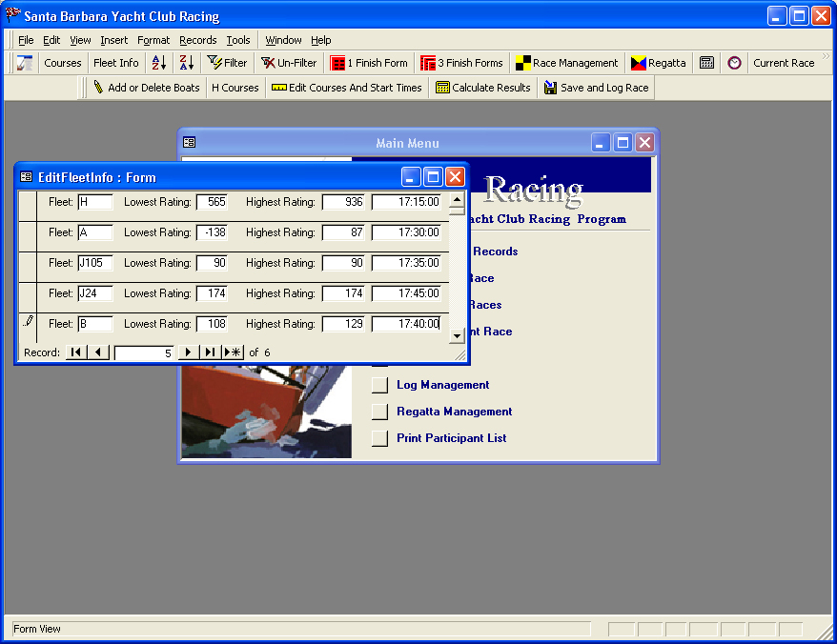Apply Filter from the toolbar
Image resolution: width=837 pixels, height=644 pixels.
228,63
